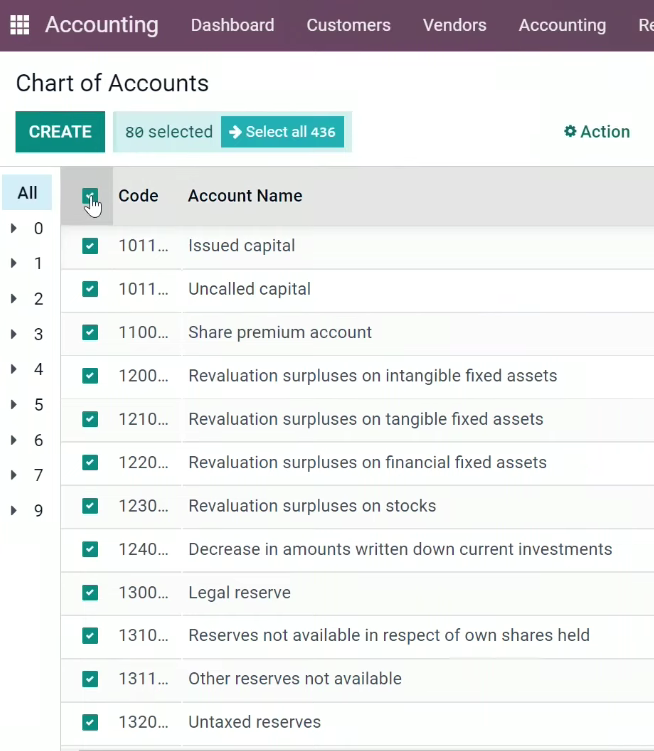The image size is (654, 751).
Task: Select the All group filter
Action: click(x=27, y=193)
